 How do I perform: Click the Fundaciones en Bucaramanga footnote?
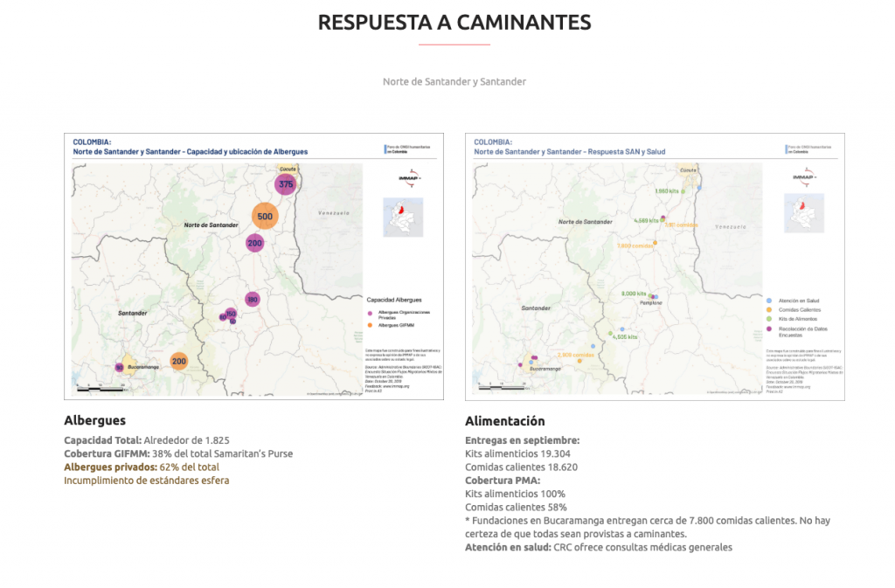coord(648,527)
